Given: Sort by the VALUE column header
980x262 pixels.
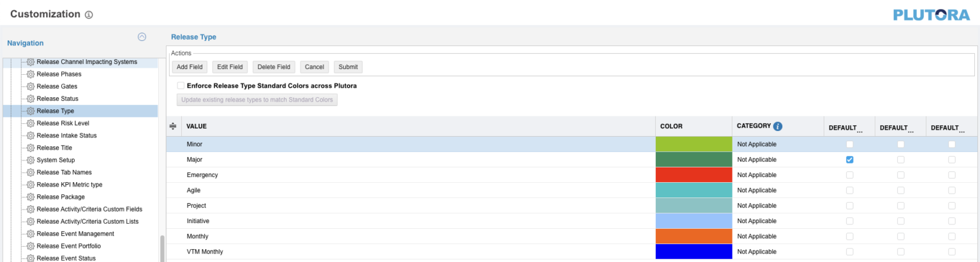Looking at the screenshot, I should click(197, 127).
